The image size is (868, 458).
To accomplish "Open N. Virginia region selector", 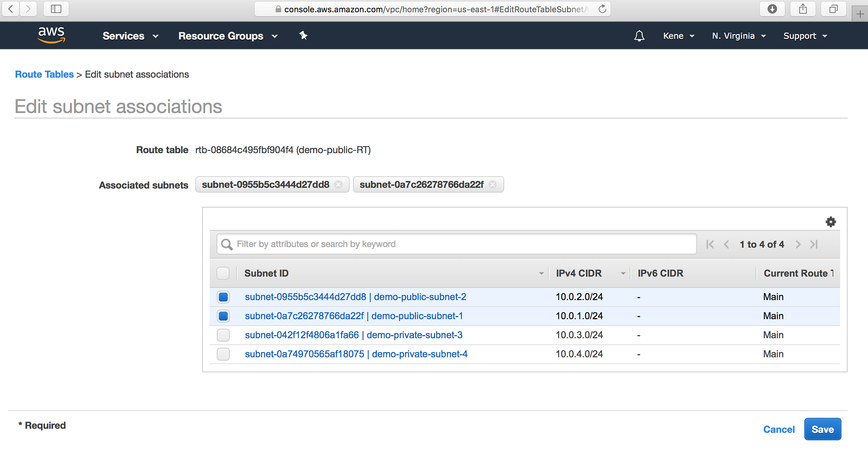I will pos(739,36).
